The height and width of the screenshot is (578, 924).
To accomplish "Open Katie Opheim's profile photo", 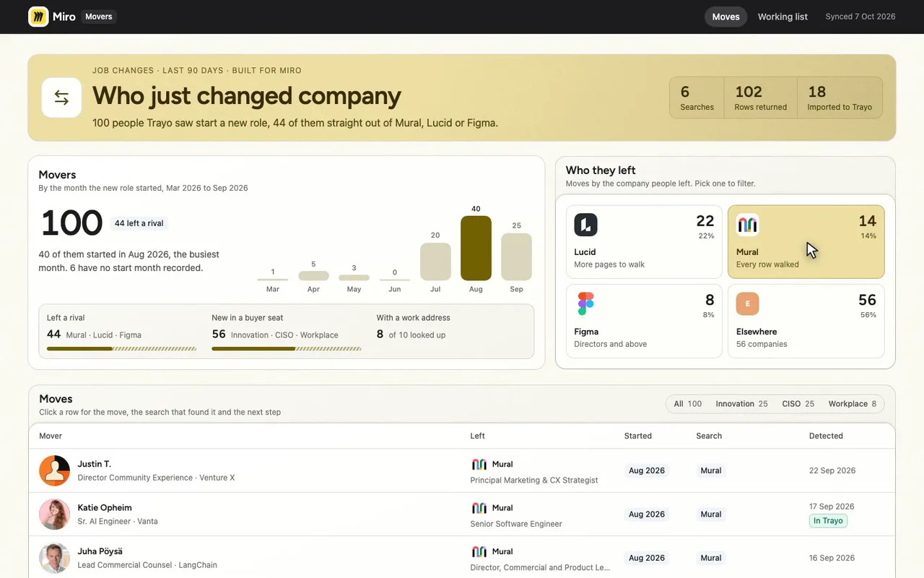I will (x=54, y=514).
